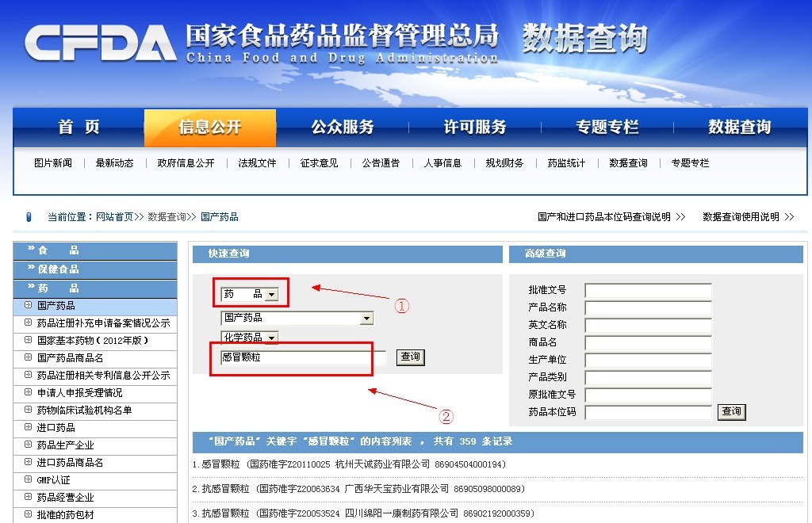The height and width of the screenshot is (523, 812).
Task: Open the 国产药品 database dropdown
Action: click(297, 318)
